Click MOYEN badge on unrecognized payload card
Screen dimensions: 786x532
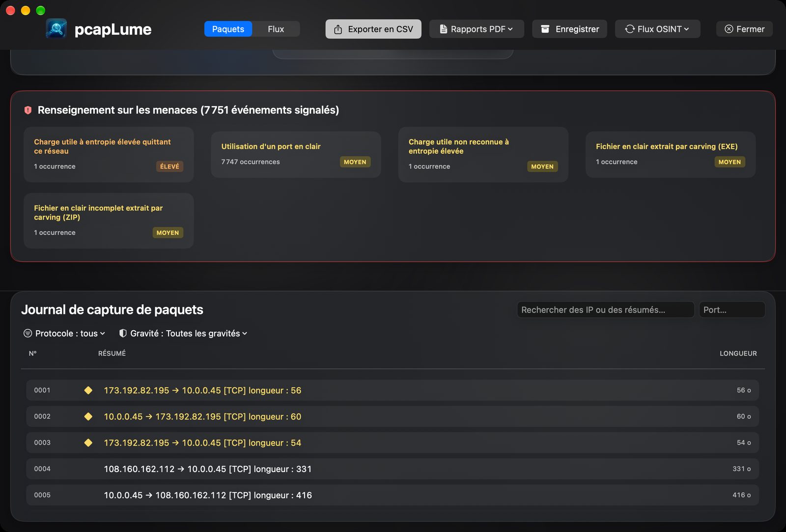(x=542, y=167)
